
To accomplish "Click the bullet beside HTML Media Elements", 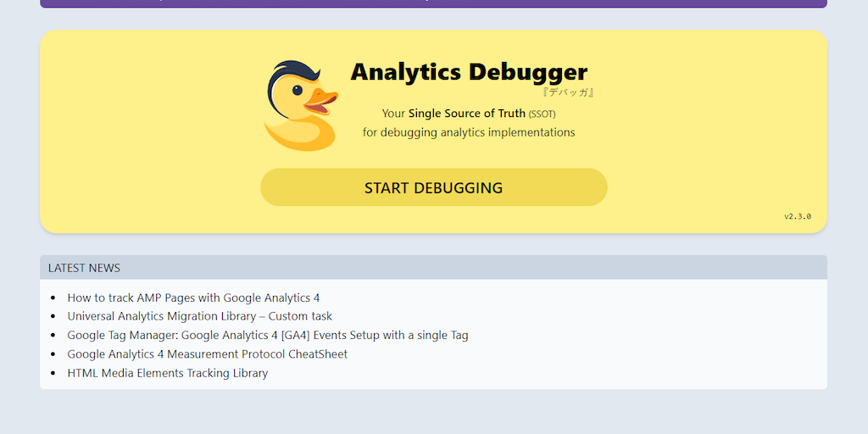I will [x=53, y=373].
